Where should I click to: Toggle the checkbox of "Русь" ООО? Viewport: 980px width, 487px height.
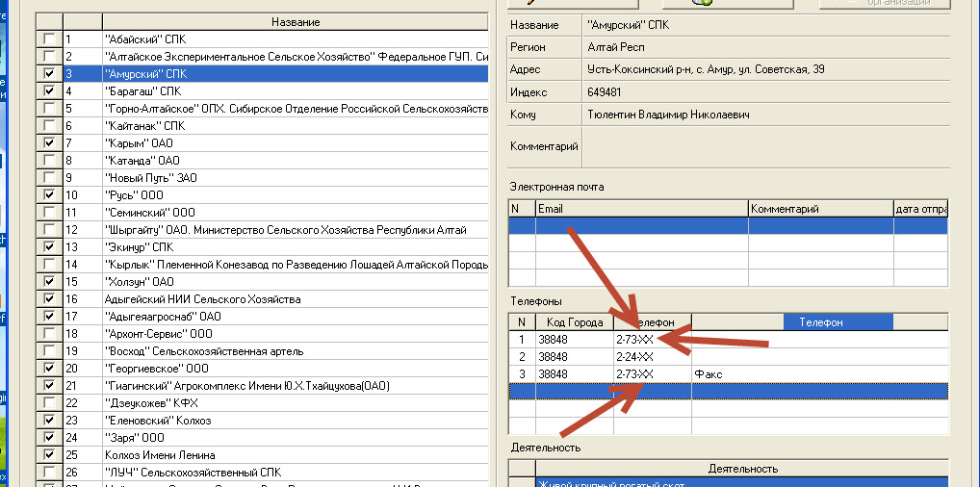[x=49, y=195]
